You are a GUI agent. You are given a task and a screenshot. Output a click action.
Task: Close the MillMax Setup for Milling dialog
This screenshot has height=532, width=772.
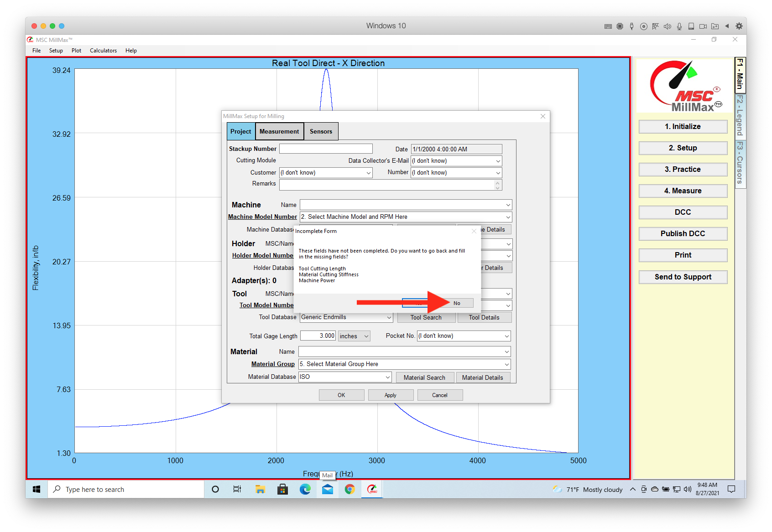(543, 116)
